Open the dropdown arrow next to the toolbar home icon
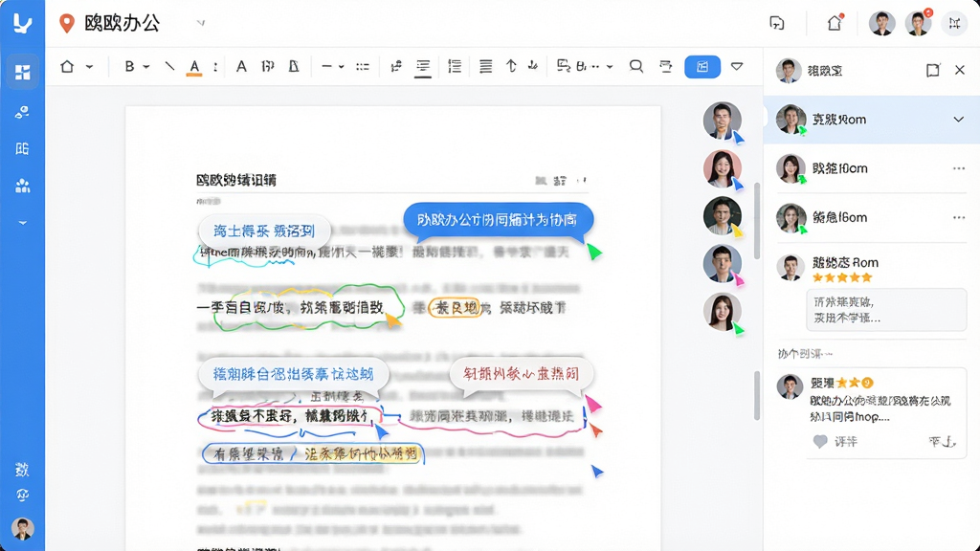The image size is (980, 551). pos(89,66)
